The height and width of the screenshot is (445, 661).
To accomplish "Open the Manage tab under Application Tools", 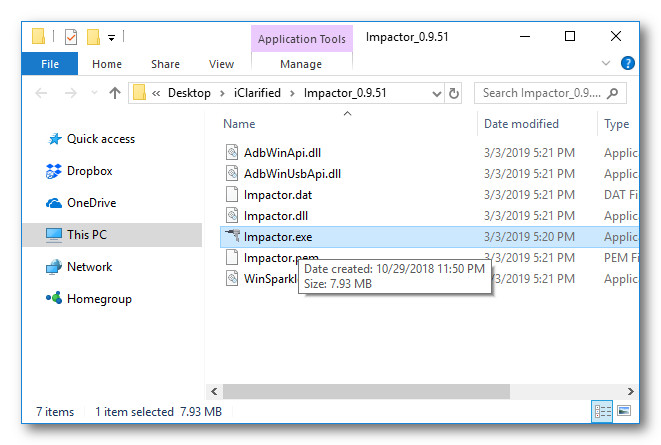I will (x=301, y=64).
